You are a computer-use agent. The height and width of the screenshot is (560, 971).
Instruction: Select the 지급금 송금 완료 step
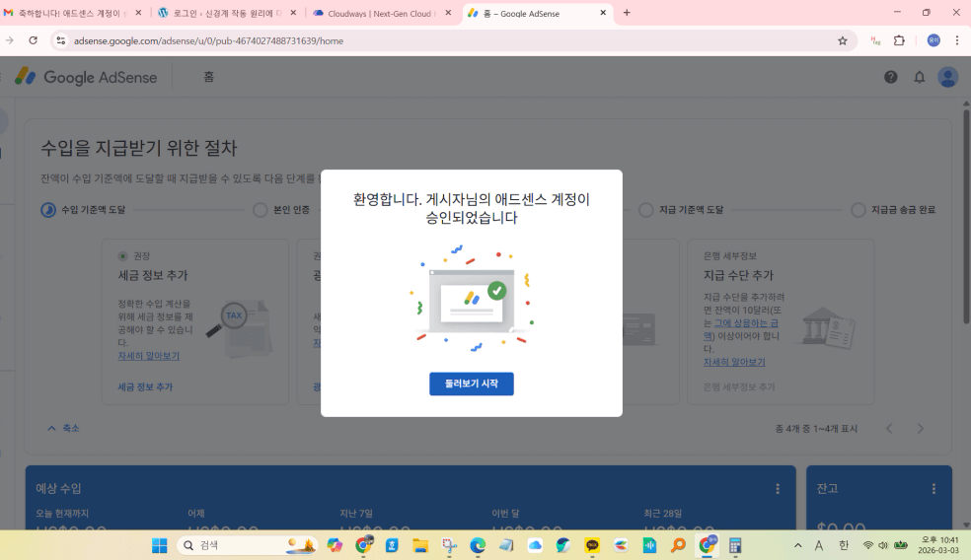click(x=894, y=210)
